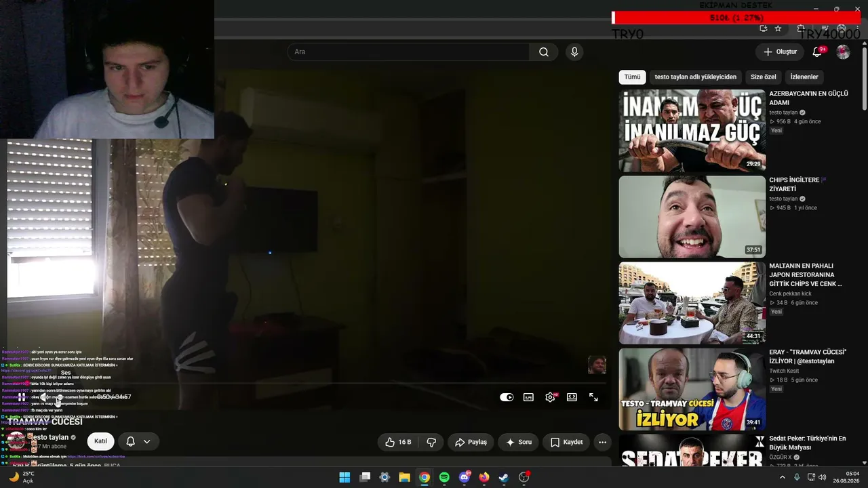The image size is (868, 488).
Task: Open the title AZERBAYCAN'IN EN GÜÇLÜ ADAMI
Action: coord(808,98)
